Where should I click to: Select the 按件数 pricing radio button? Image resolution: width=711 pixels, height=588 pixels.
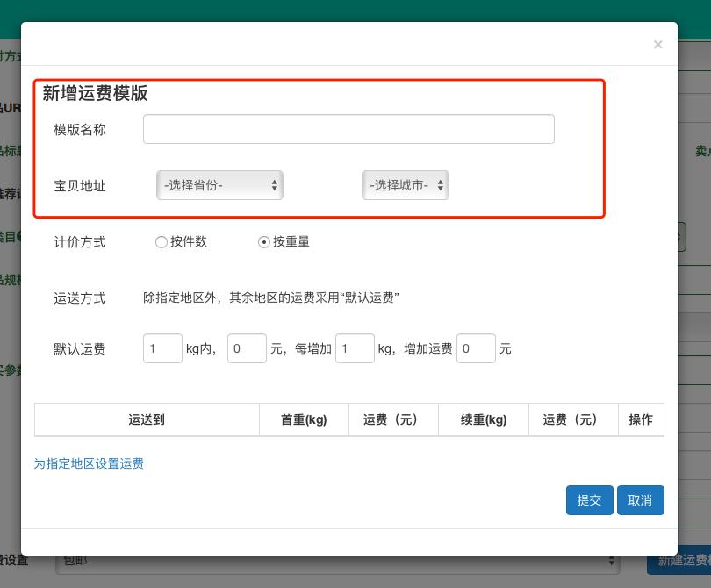162,242
